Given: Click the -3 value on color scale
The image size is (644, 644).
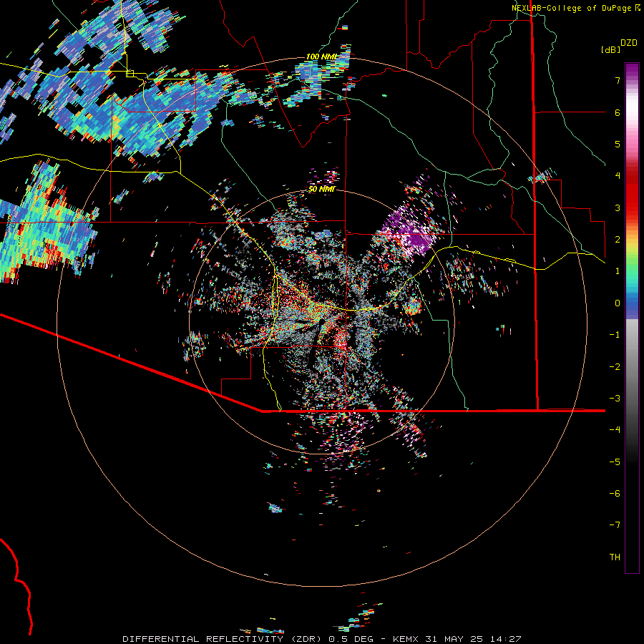Looking at the screenshot, I should [x=615, y=399].
